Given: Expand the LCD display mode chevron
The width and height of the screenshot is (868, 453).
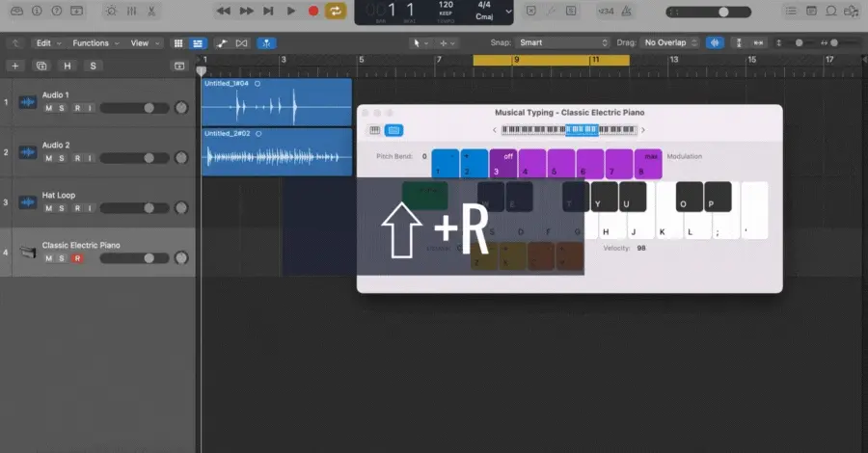Looking at the screenshot, I should click(x=508, y=11).
